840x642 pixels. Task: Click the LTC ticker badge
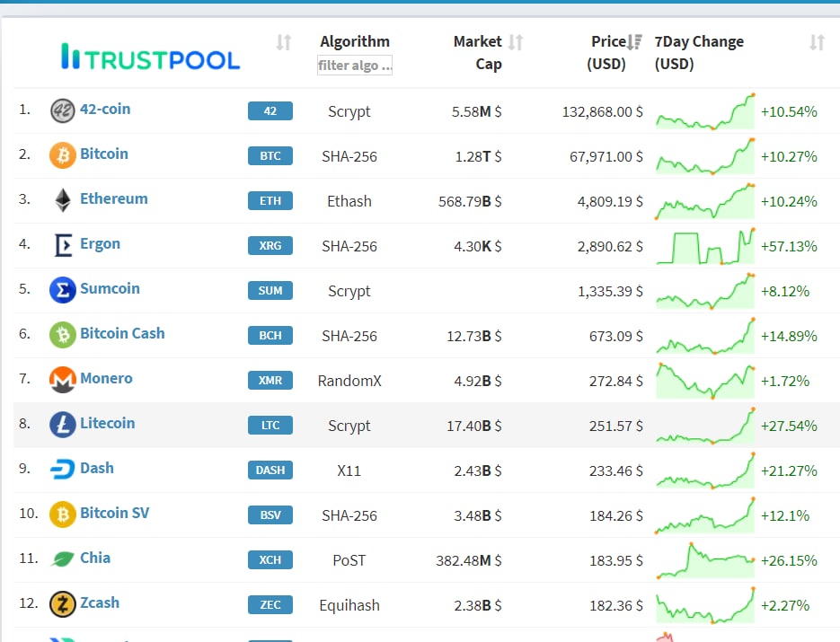[x=270, y=426]
